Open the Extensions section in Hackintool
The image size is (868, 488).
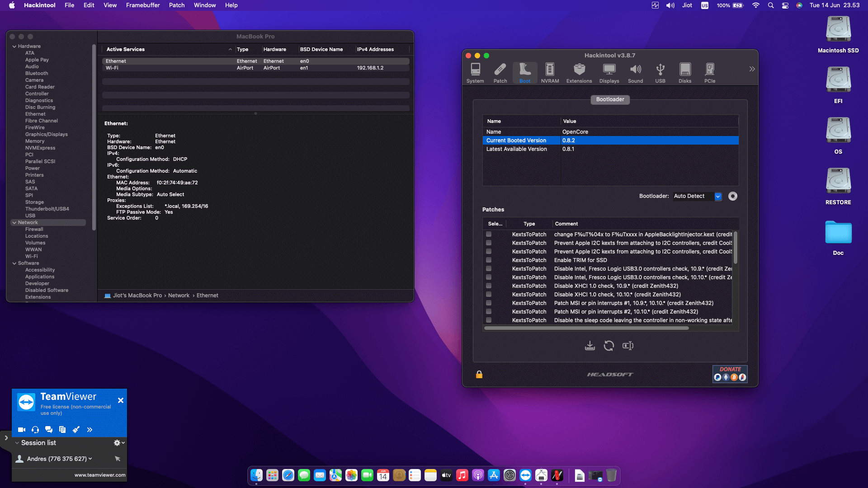tap(579, 72)
